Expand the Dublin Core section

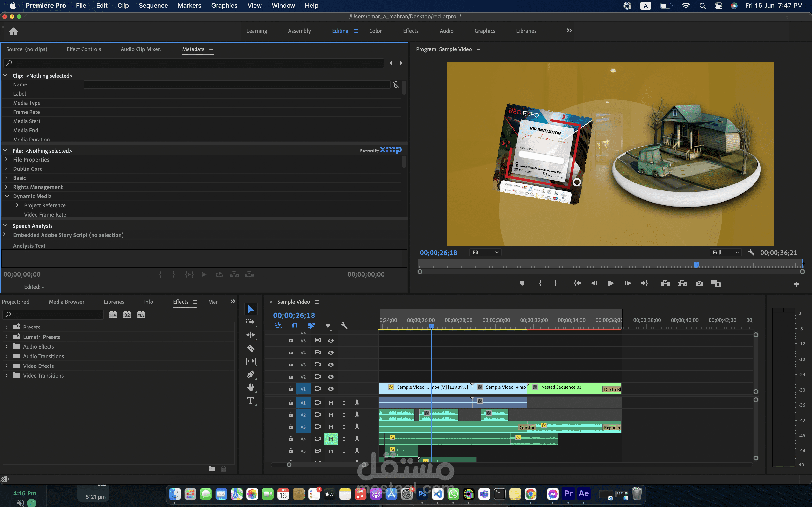[6, 169]
